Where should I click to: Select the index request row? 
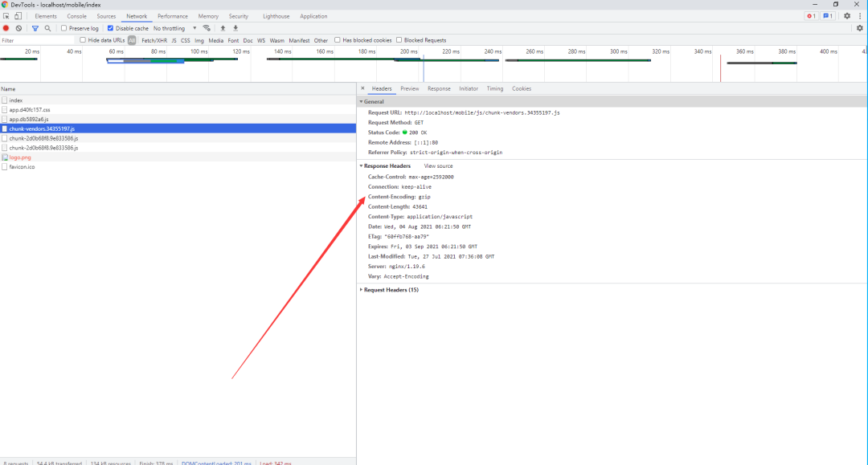[178, 100]
